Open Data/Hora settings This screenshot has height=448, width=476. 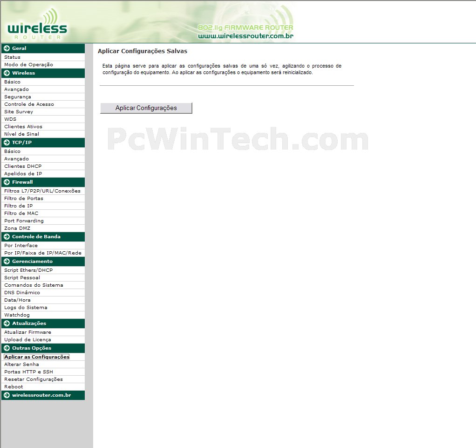pos(17,300)
